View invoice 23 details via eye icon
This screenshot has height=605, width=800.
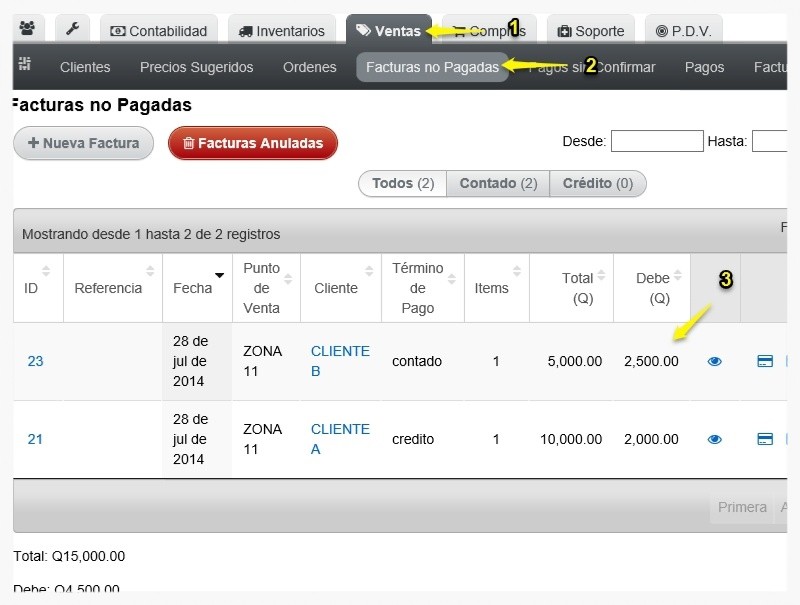coord(714,362)
